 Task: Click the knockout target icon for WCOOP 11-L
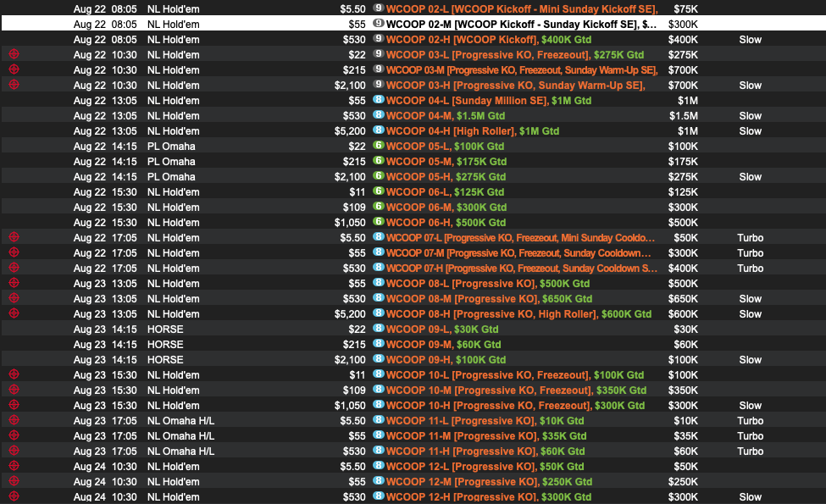(x=14, y=420)
